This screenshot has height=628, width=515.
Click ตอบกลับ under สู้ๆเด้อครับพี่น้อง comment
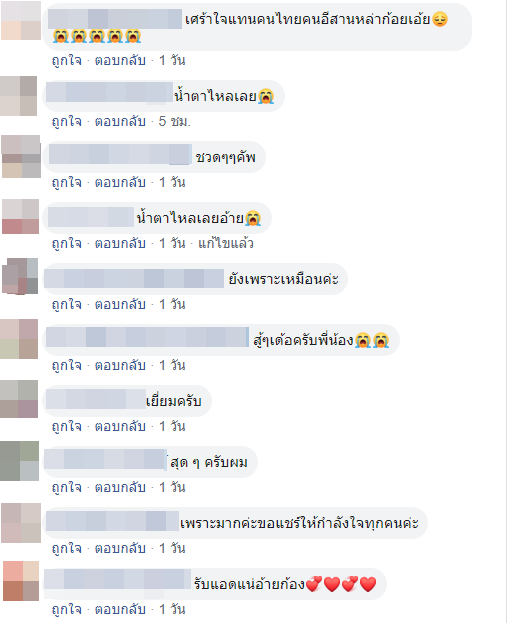point(120,366)
